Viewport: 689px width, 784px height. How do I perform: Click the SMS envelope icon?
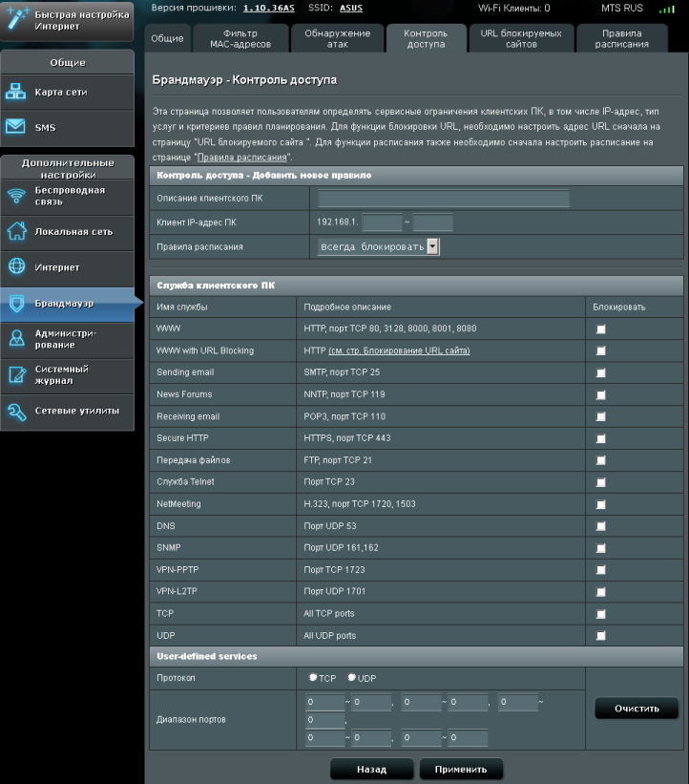pyautogui.click(x=15, y=126)
